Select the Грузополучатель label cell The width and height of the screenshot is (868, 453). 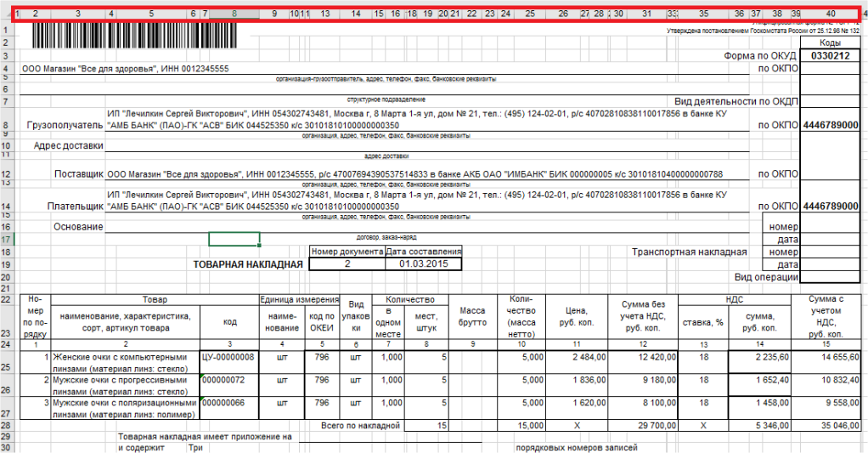[65, 125]
